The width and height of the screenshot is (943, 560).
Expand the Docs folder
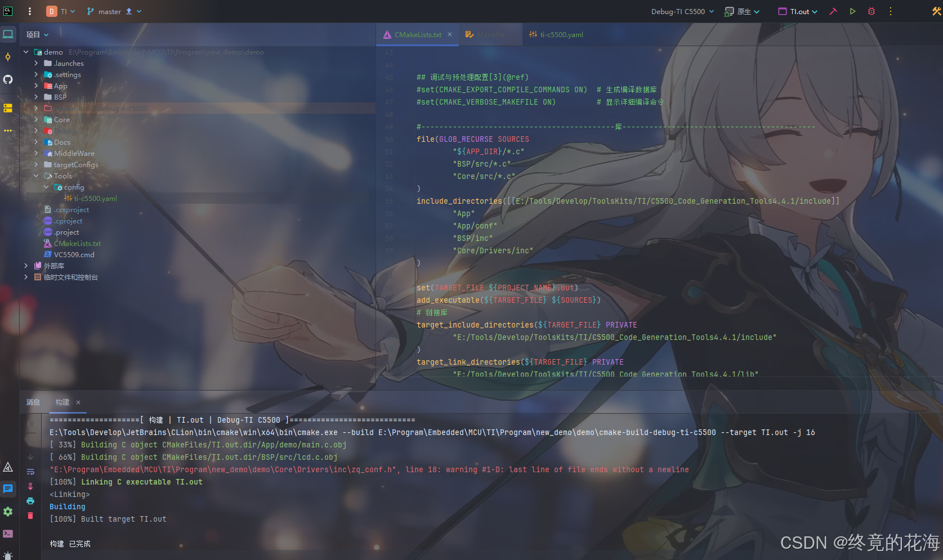pyautogui.click(x=36, y=142)
